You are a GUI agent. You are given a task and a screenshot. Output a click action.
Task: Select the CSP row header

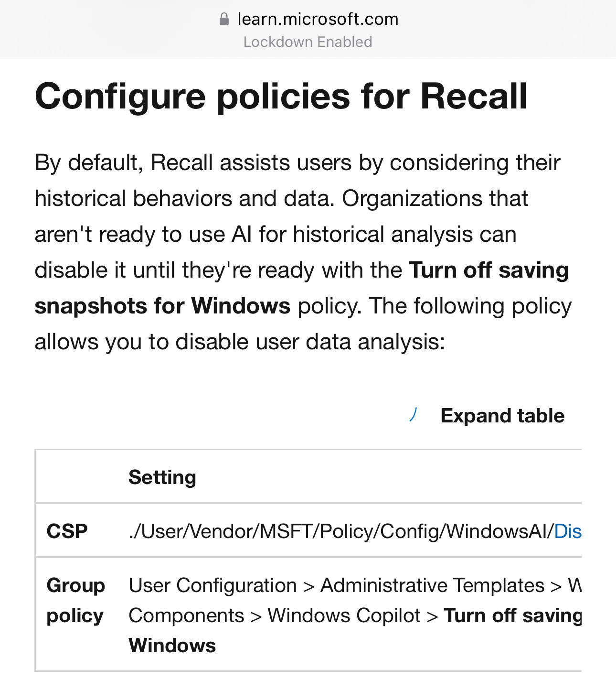67,531
